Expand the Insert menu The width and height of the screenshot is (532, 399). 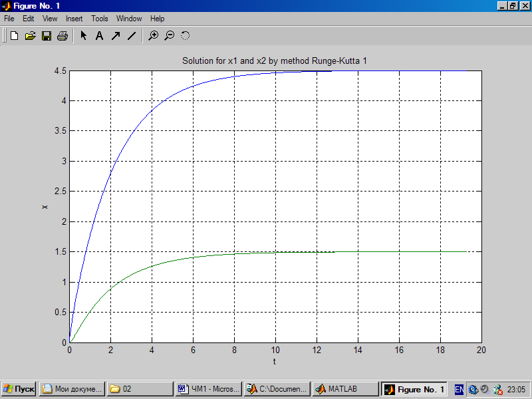click(x=74, y=19)
